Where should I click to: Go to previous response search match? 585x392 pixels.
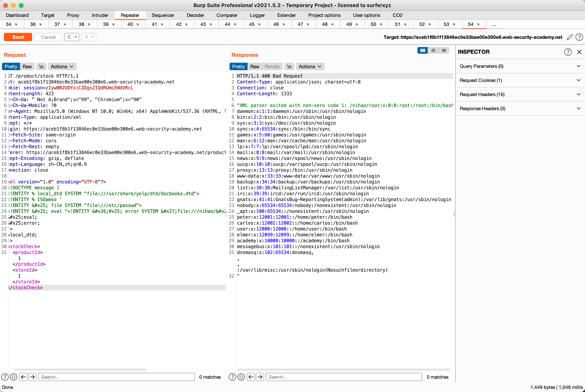click(x=251, y=377)
